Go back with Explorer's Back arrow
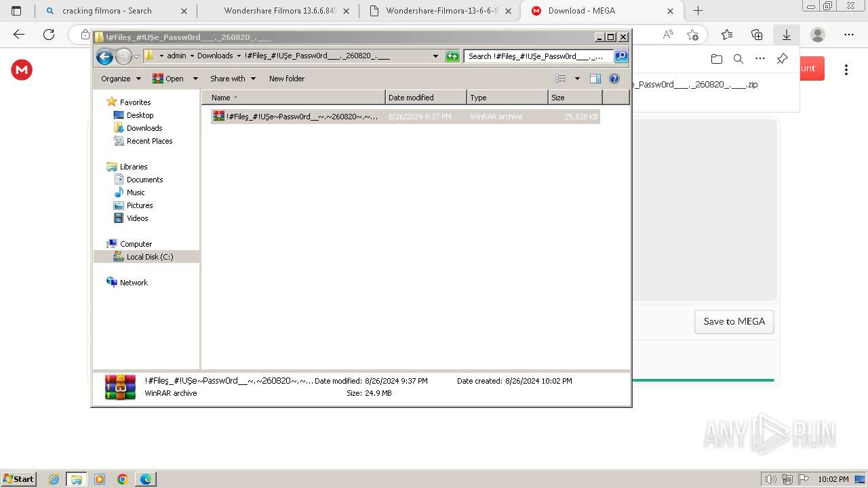This screenshot has width=868, height=488. pyautogui.click(x=104, y=57)
